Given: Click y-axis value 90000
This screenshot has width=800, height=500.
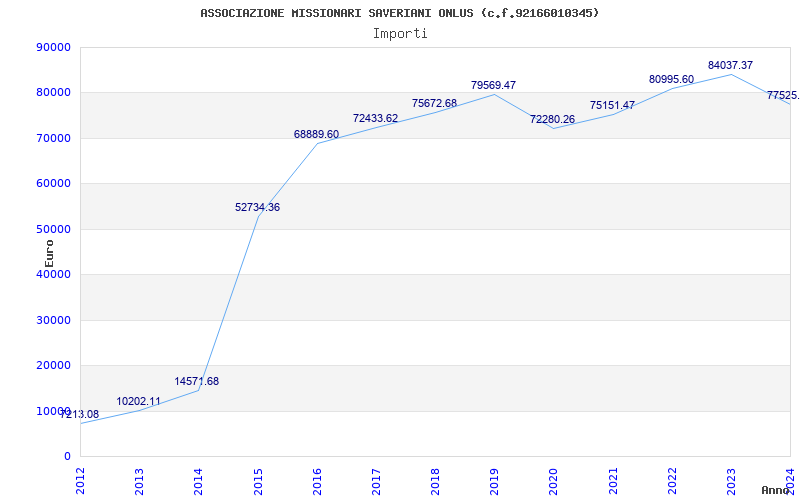Looking at the screenshot, I should 53,47.
